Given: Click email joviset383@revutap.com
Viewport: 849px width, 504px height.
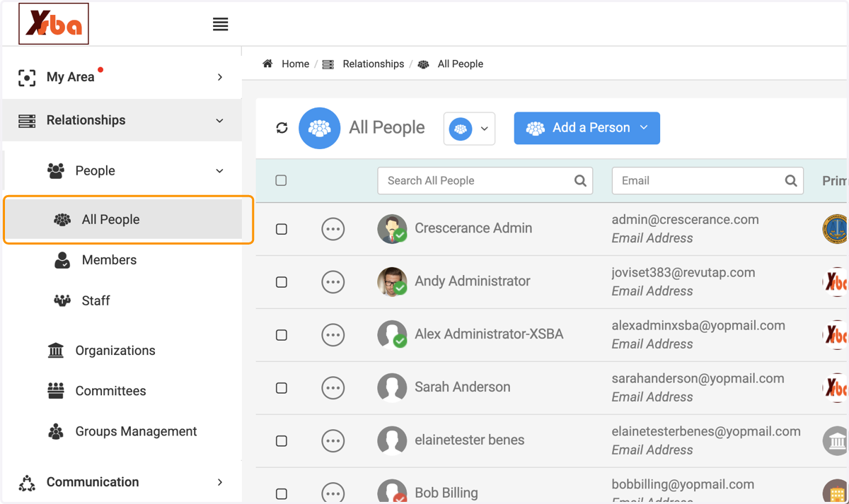Looking at the screenshot, I should 683,273.
